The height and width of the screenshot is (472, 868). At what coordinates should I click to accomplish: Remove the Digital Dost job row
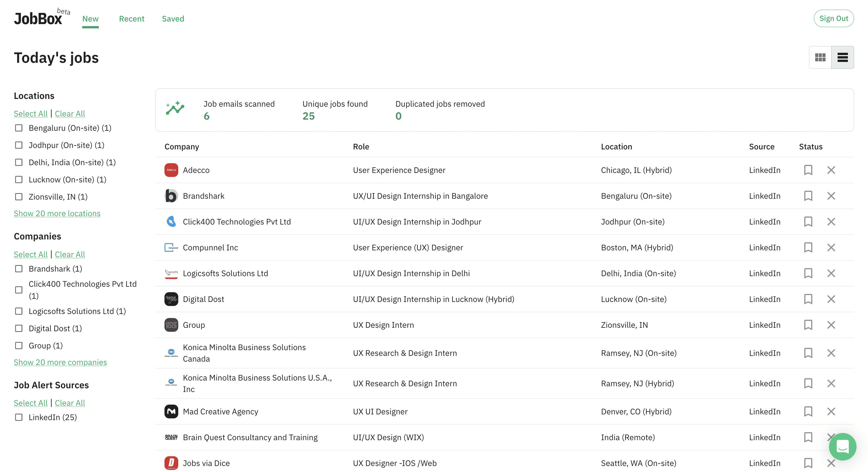pos(831,299)
